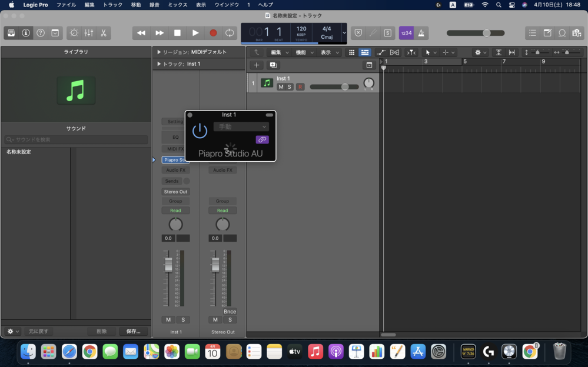588x367 pixels.
Task: Solo the Inst 1 track header
Action: point(289,87)
